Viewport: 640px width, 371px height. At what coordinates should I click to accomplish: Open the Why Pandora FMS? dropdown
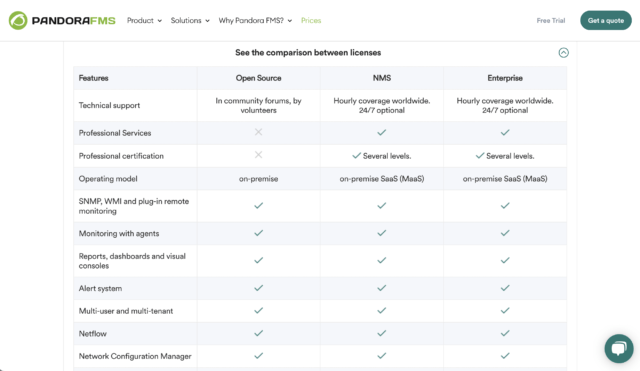click(x=255, y=20)
